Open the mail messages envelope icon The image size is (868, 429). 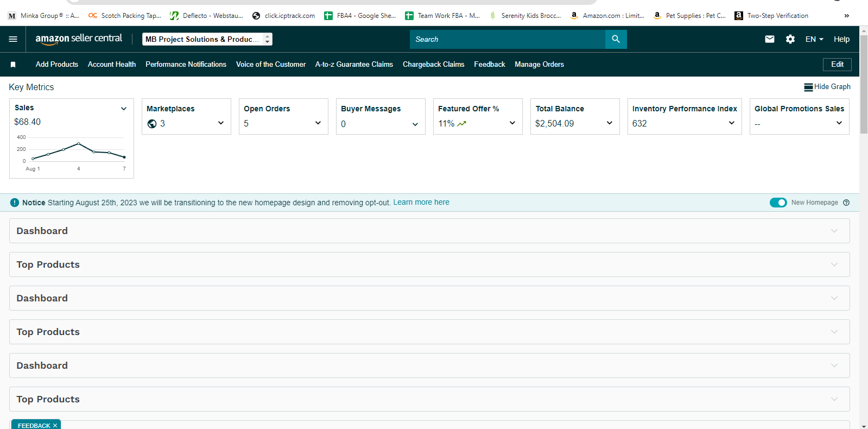pos(770,39)
